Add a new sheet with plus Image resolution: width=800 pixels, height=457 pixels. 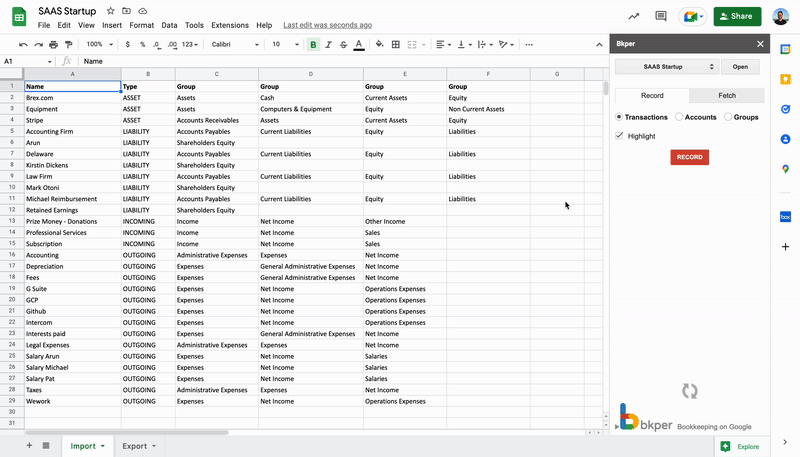(x=29, y=446)
